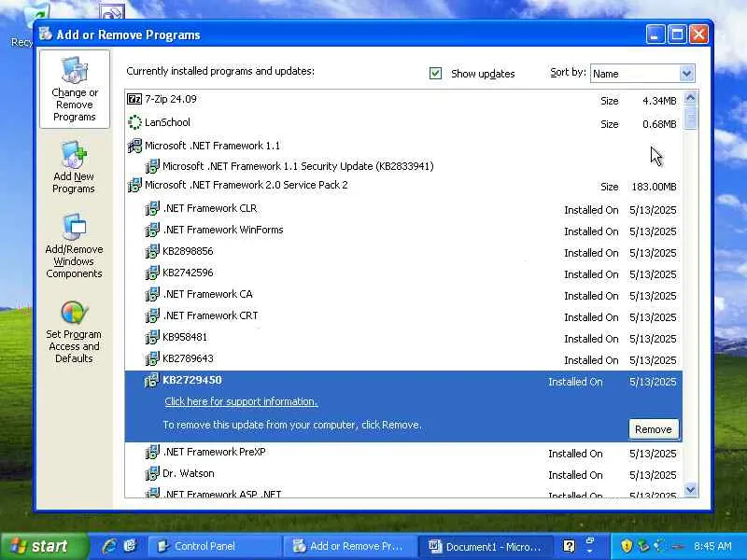Click the 8:45 AM taskbar clock

coord(712,546)
